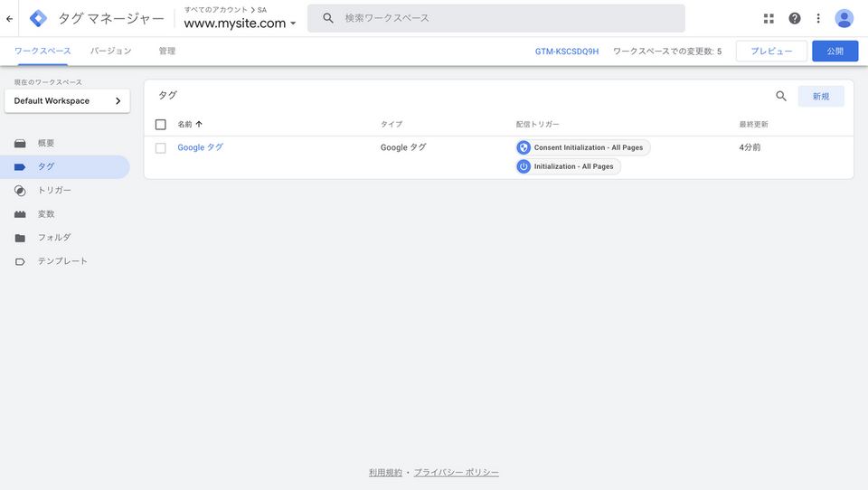The width and height of the screenshot is (868, 490).
Task: Click the Tag Manager logo icon
Action: pyautogui.click(x=39, y=18)
